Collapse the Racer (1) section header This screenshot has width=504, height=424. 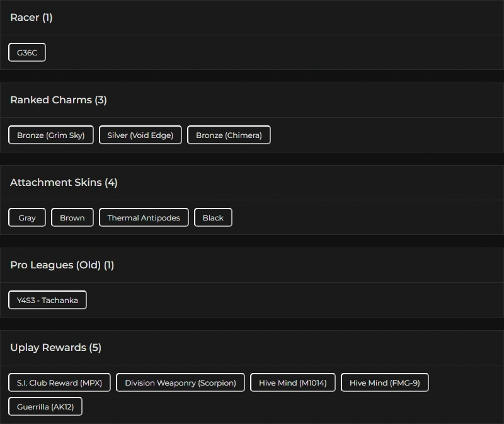pyautogui.click(x=31, y=18)
